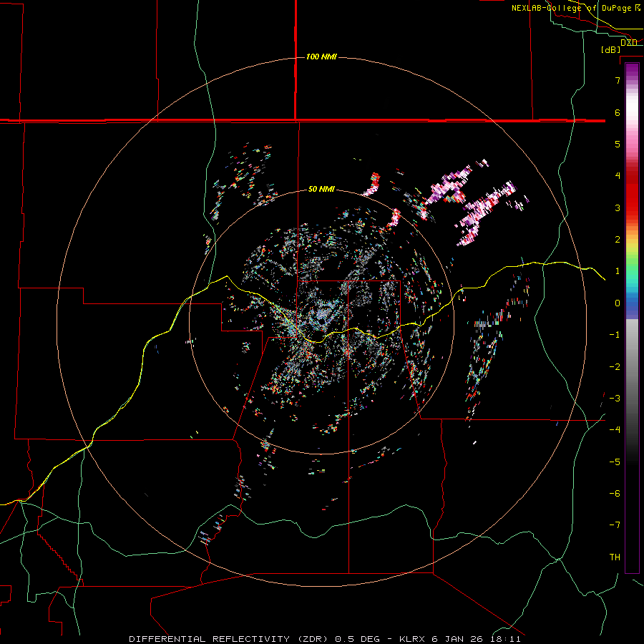This screenshot has height=644, width=644.
Task: Select the "7" value on the dB scale
Action: click(618, 80)
